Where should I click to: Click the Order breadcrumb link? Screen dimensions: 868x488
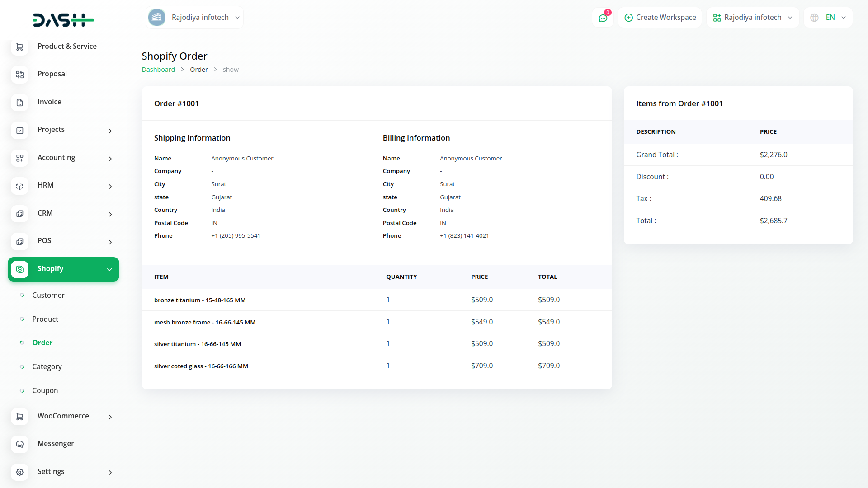198,70
